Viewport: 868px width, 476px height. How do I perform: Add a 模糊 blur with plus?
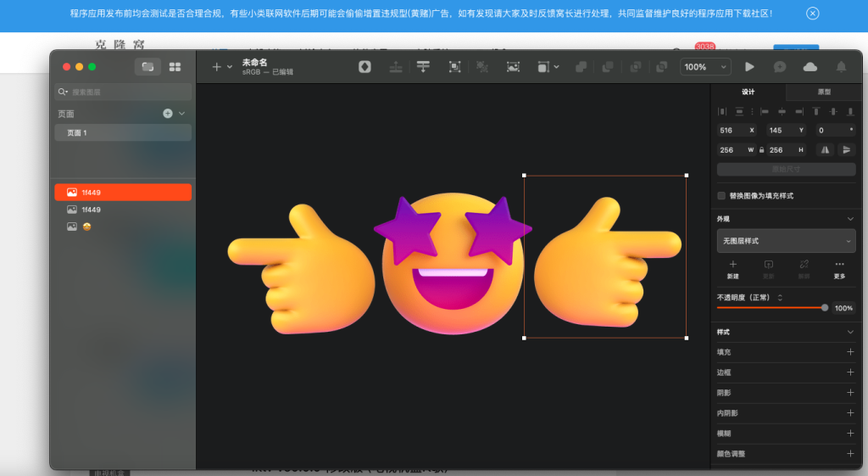[850, 434]
